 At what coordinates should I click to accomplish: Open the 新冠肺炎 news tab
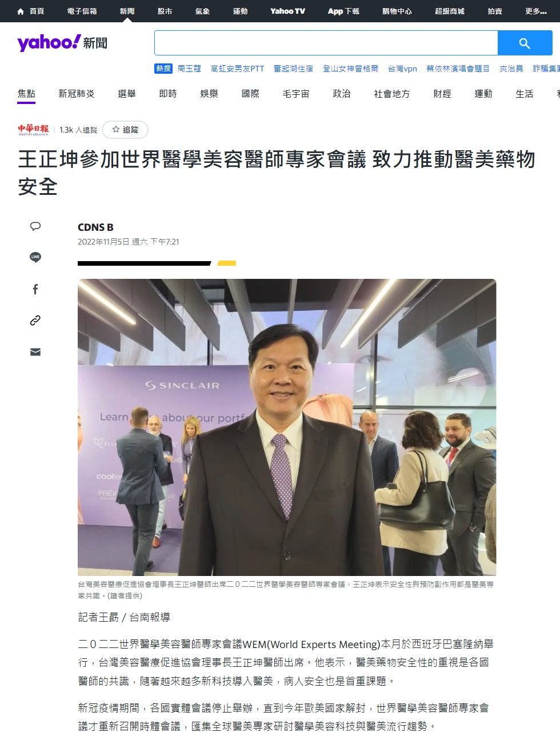point(77,94)
